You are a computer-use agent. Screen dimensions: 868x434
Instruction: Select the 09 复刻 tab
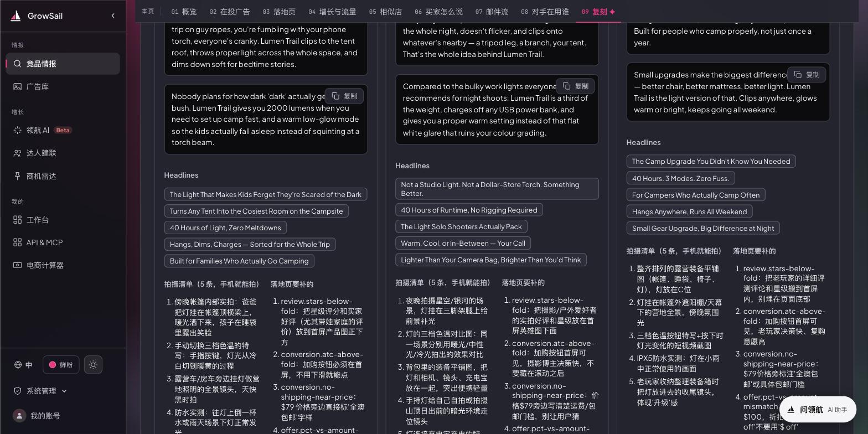[598, 12]
